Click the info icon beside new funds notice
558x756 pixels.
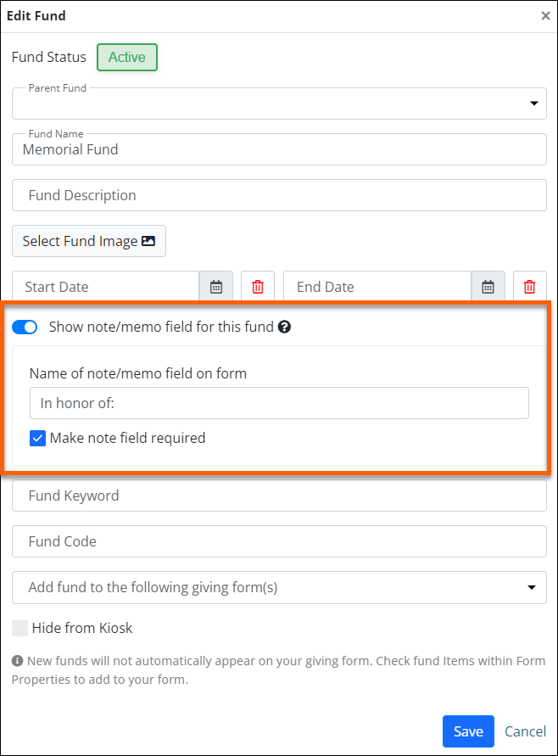17,661
